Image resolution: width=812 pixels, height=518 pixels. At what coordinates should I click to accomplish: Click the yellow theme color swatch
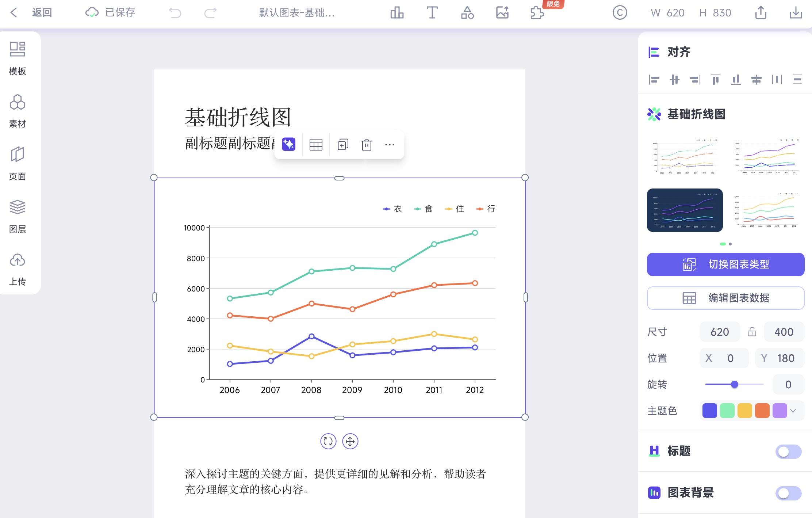744,411
